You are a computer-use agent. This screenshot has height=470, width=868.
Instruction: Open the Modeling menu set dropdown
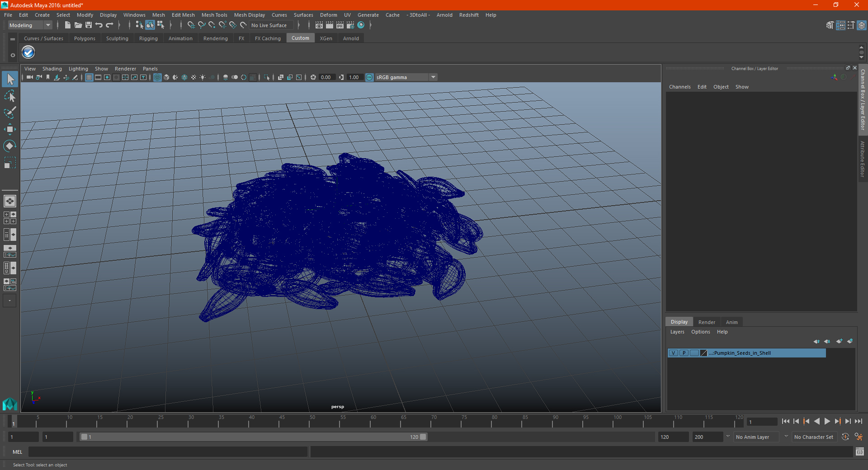30,25
